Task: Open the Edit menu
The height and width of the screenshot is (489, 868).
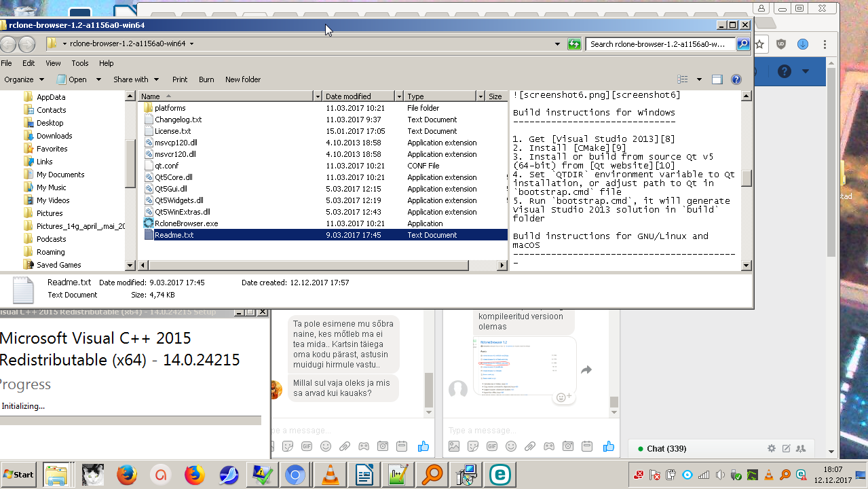Action: [29, 63]
